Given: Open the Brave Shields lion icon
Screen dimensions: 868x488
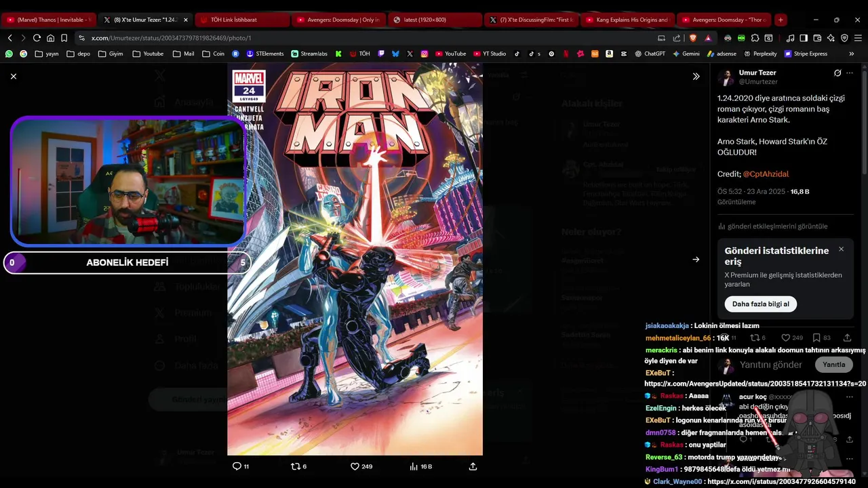Looking at the screenshot, I should [x=692, y=38].
